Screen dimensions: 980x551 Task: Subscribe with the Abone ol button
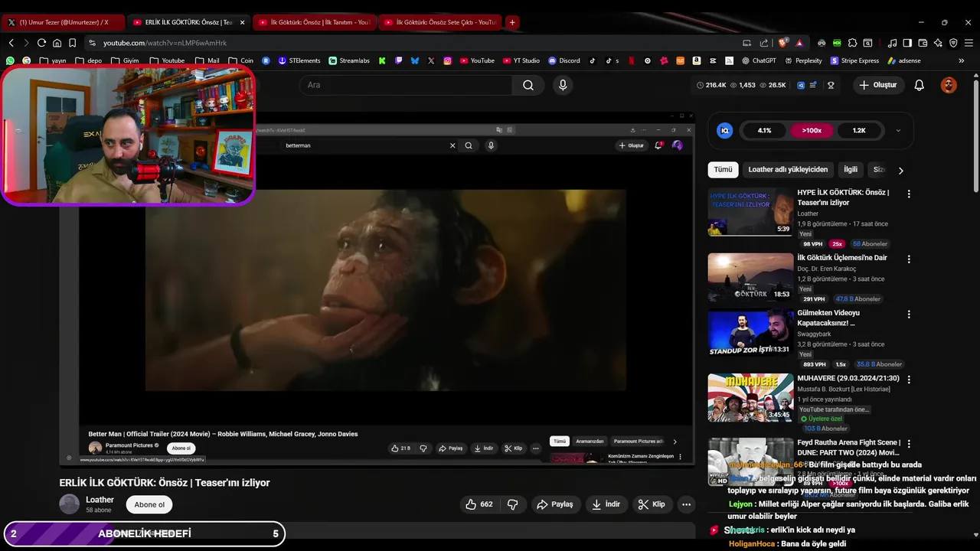click(149, 504)
